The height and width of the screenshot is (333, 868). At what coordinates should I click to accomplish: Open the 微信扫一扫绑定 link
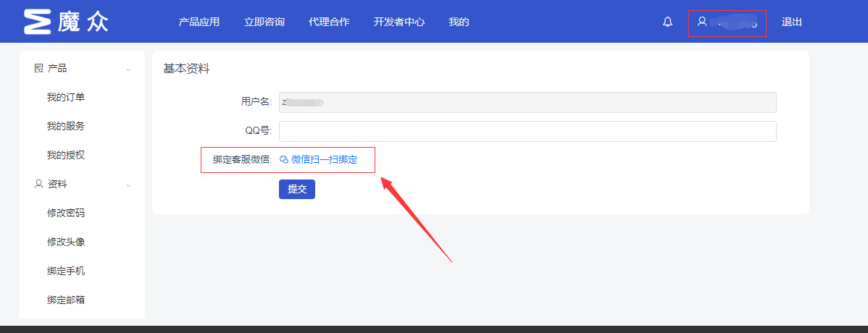[x=324, y=159]
